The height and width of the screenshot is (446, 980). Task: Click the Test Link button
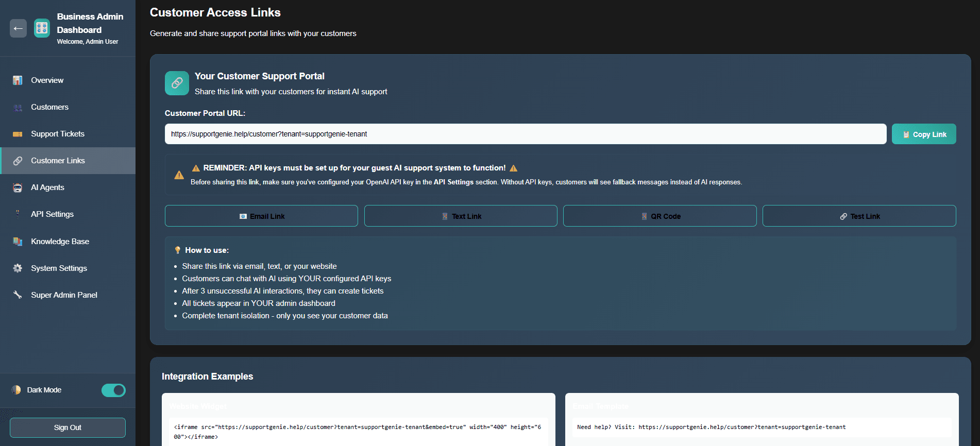(859, 216)
